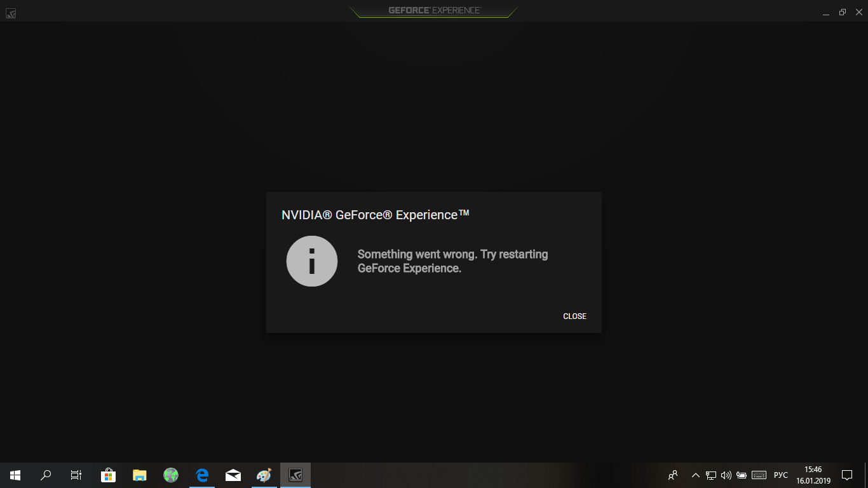868x488 pixels.
Task: Check battery status in the tray
Action: [x=742, y=475]
